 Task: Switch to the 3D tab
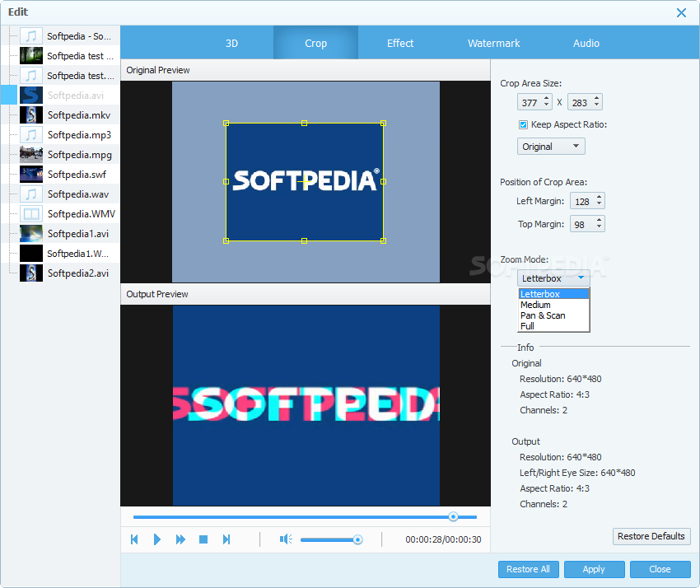pyautogui.click(x=231, y=43)
